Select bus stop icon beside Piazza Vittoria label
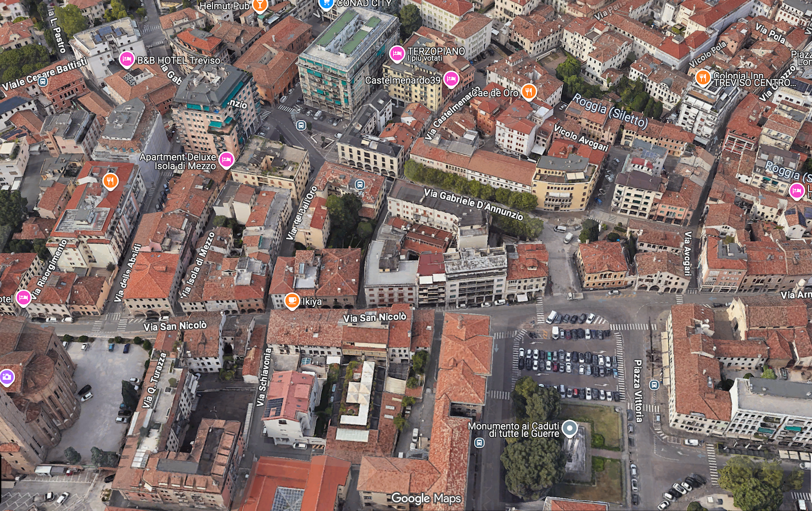Screen dimensions: 812x511 (x=654, y=385)
